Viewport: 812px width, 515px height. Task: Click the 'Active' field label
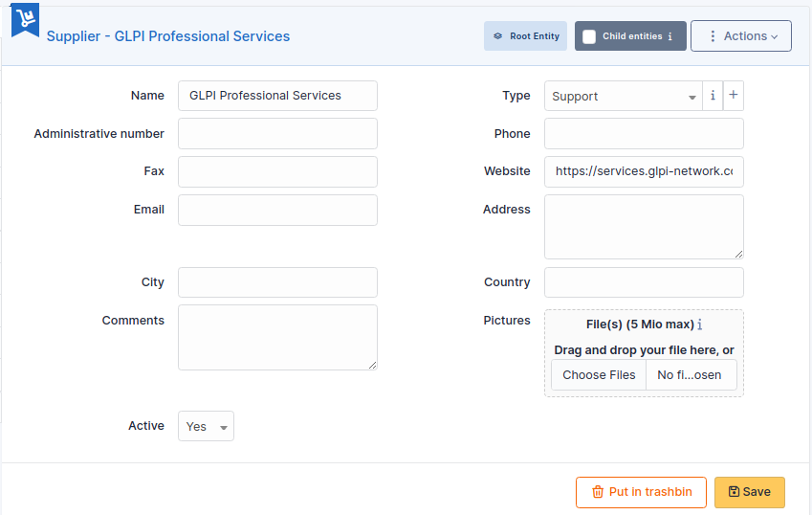(x=146, y=426)
